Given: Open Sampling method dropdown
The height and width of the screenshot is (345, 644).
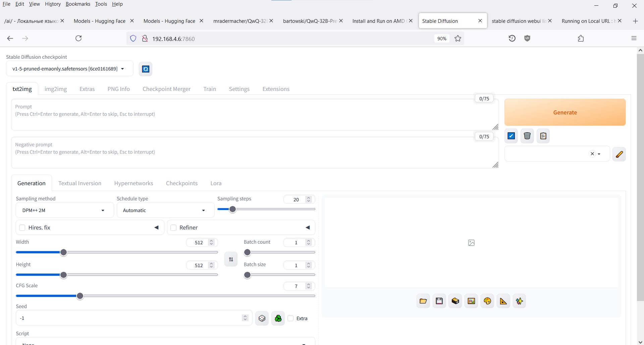Looking at the screenshot, I should coord(65,210).
